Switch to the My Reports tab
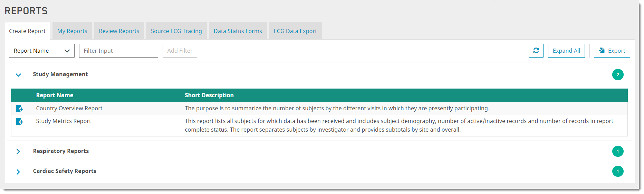This screenshot has width=644, height=194. pos(72,31)
